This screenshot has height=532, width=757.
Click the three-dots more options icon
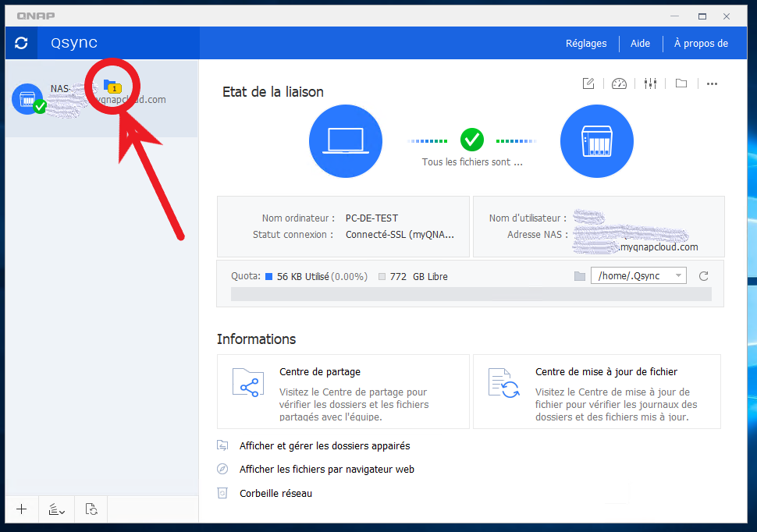tap(712, 83)
